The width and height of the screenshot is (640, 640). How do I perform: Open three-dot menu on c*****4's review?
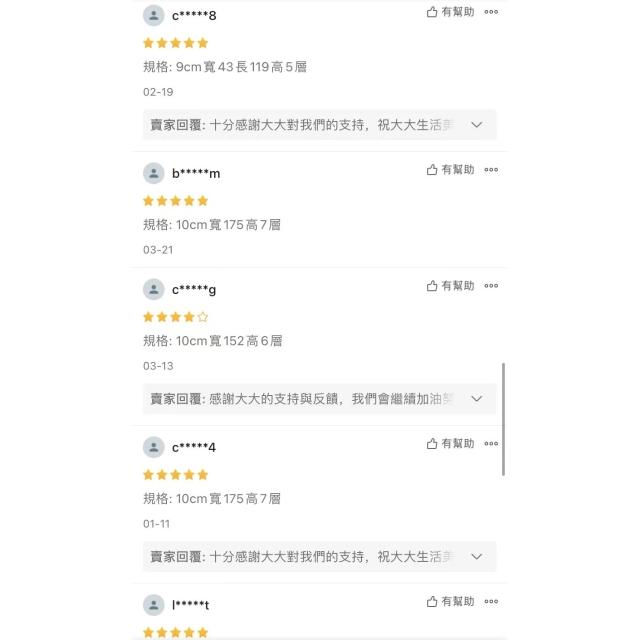click(x=491, y=444)
